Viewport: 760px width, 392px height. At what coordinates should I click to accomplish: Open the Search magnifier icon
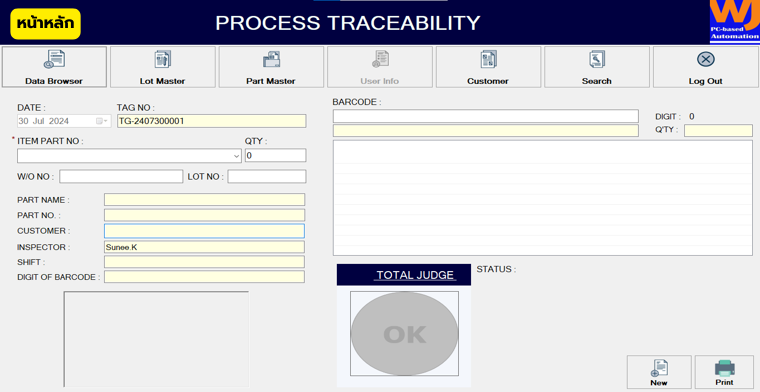pos(597,59)
